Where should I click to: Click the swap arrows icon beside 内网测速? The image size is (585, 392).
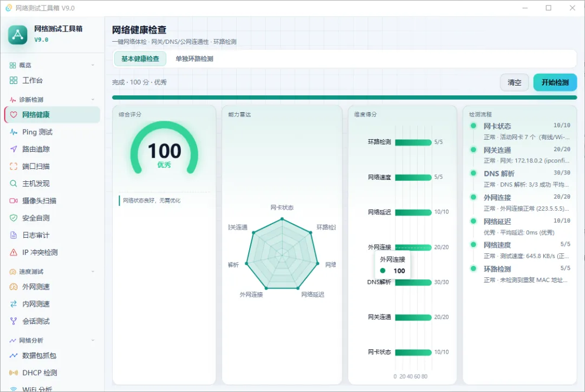14,304
